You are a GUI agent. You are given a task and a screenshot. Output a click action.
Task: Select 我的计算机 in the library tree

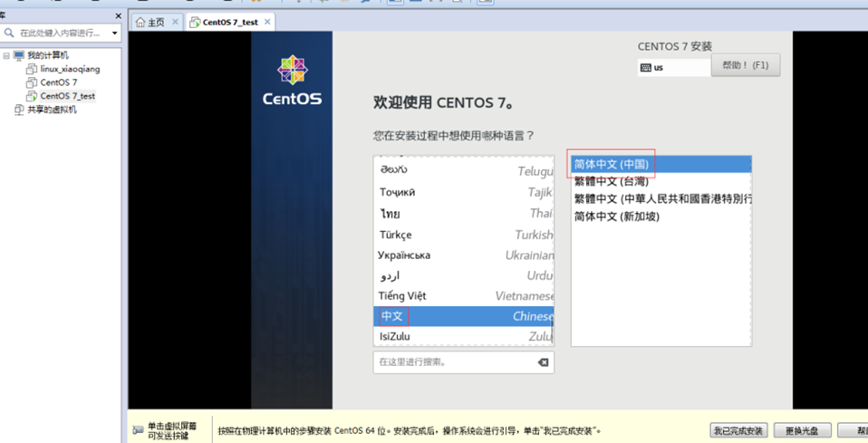(48, 55)
